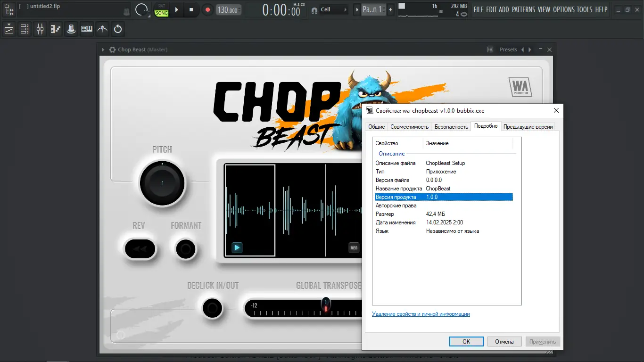Toggle the headphone metronome icon
644x362 pixels.
pos(314,10)
